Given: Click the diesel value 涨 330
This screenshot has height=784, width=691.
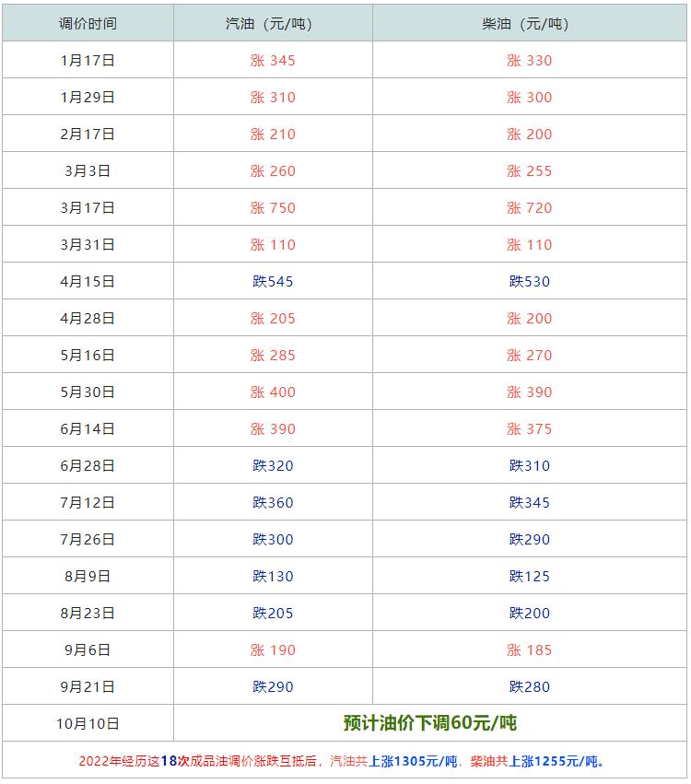Looking at the screenshot, I should [x=529, y=61].
